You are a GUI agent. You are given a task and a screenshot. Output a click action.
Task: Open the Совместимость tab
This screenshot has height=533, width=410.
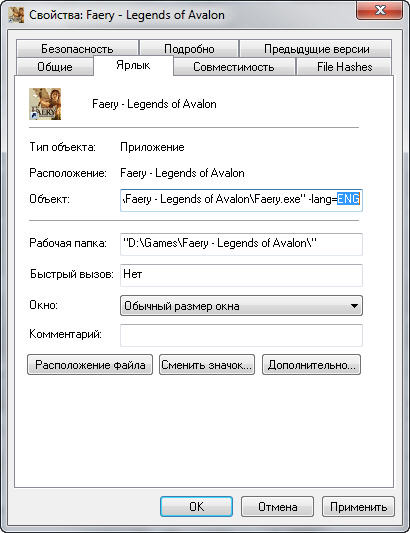tap(234, 67)
